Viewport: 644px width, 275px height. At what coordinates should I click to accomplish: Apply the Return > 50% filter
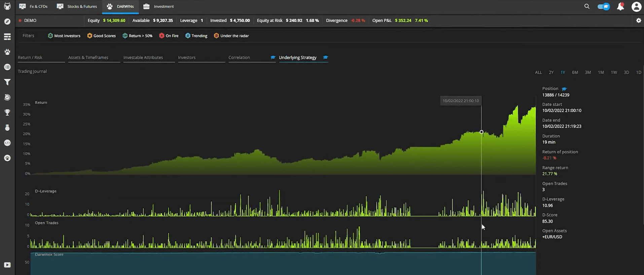(137, 36)
